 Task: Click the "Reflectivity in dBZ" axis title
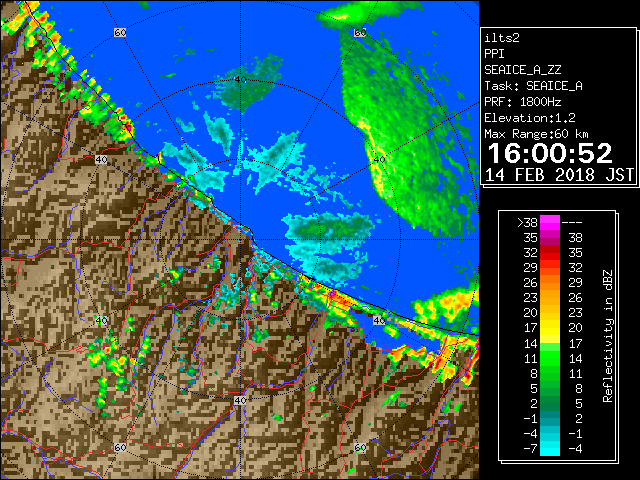[607, 336]
